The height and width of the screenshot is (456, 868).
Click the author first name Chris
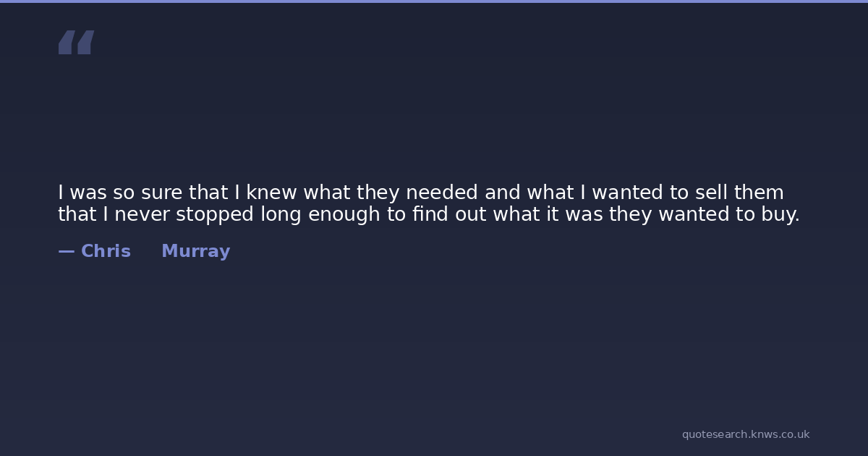tap(106, 251)
